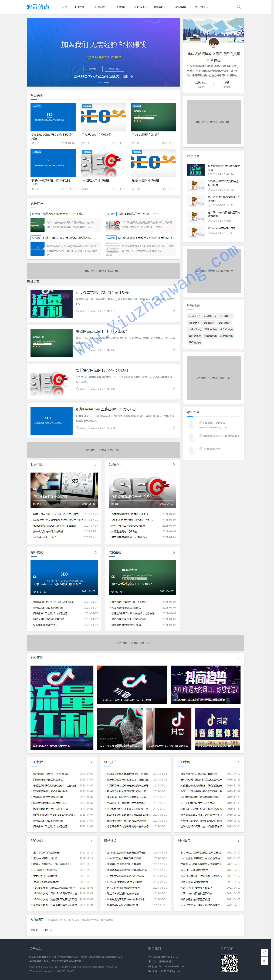Screen dimensions: 274x980
Task: Click the views eye icon under seo基础入门视频教程
Action: click(x=83, y=189)
